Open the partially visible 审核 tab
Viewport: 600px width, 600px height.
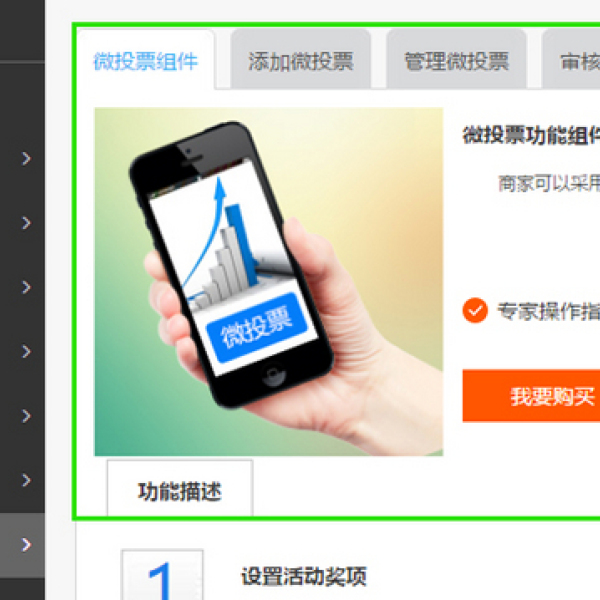point(571,59)
